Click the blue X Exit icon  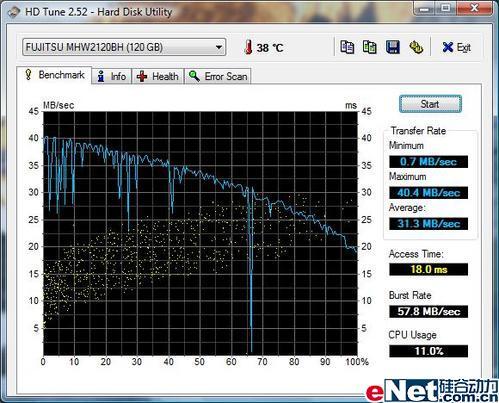tap(448, 47)
